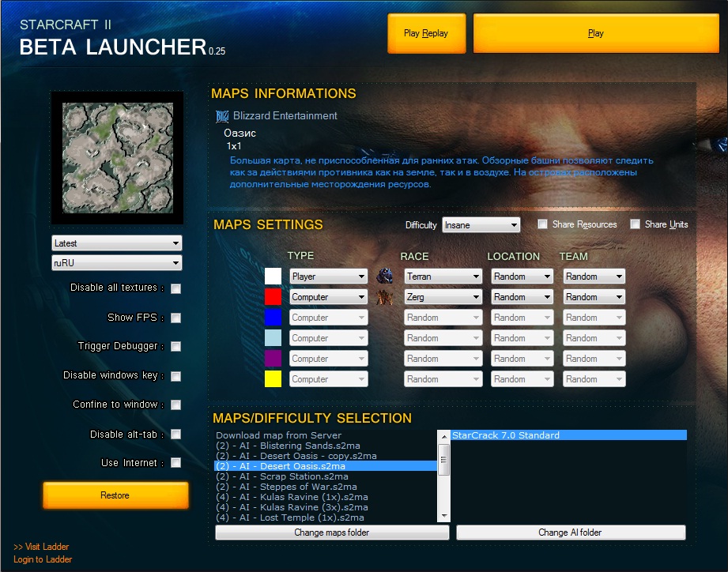Select Blistering Sands.s2ma map
Viewport: 728px width, 572px height.
pyautogui.click(x=326, y=446)
